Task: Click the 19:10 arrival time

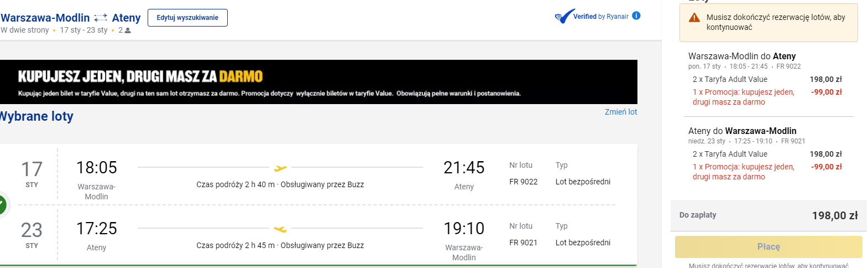Action: click(463, 228)
